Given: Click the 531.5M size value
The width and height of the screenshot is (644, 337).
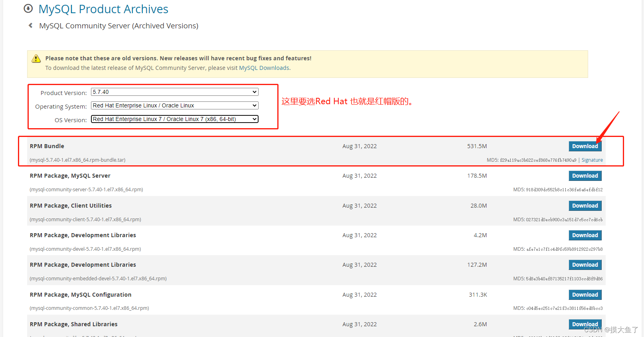Looking at the screenshot, I should coord(477,146).
